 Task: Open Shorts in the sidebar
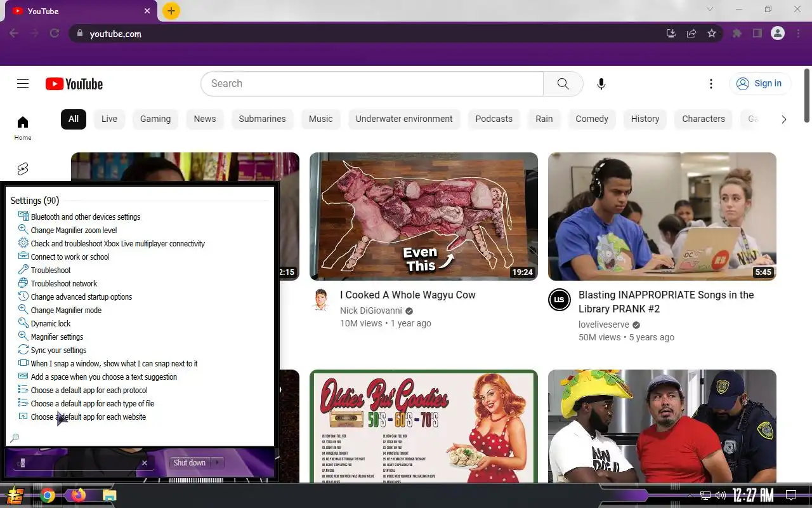point(23,169)
